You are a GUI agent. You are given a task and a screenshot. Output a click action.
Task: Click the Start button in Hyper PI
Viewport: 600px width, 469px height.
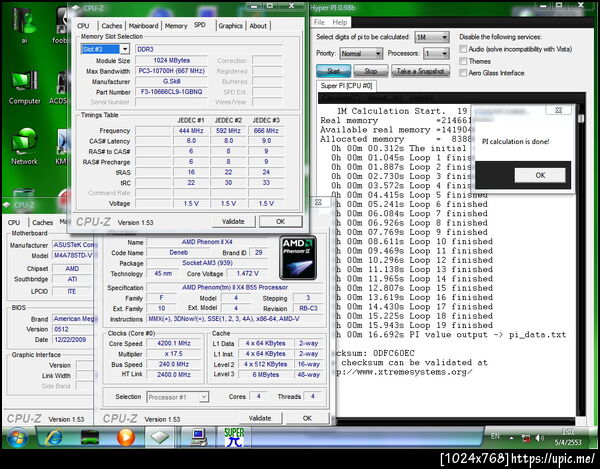[x=333, y=71]
